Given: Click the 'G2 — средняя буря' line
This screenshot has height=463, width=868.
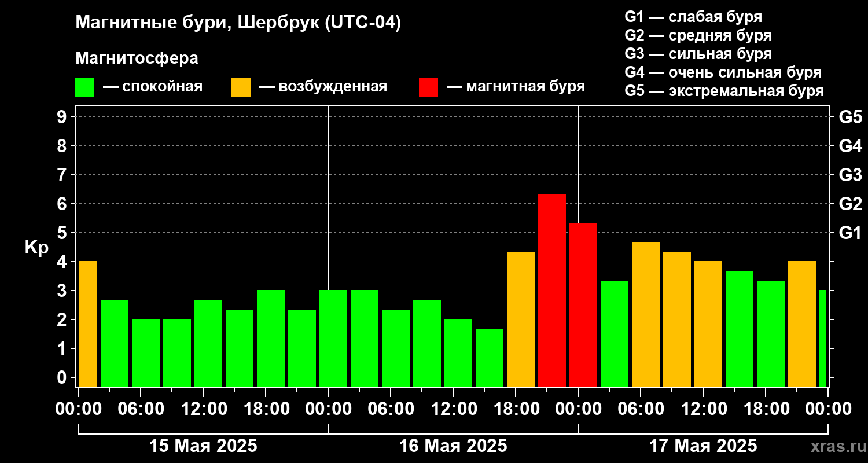Looking at the screenshot, I should [x=698, y=35].
